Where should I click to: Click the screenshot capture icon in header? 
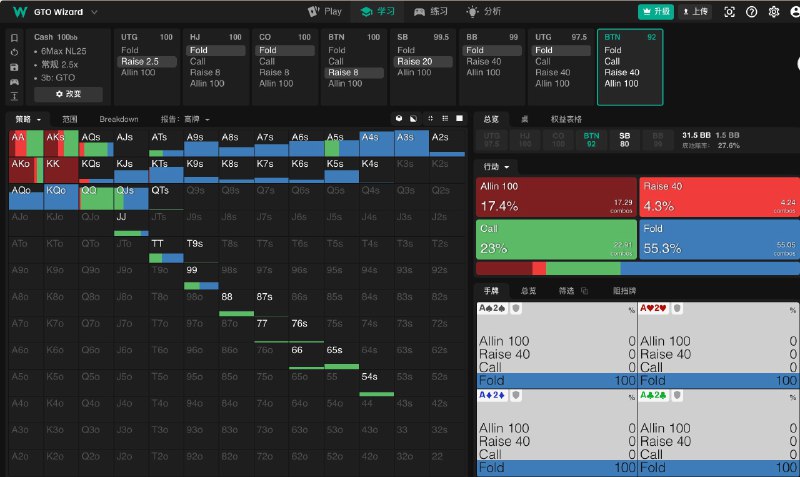tap(729, 12)
